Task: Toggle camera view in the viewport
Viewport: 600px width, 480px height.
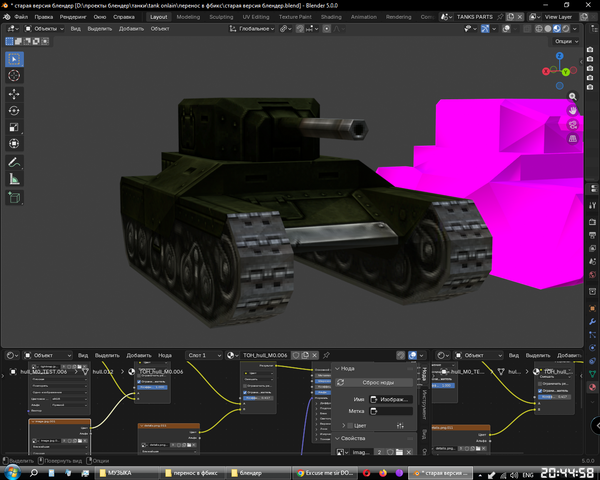Action: [572, 124]
